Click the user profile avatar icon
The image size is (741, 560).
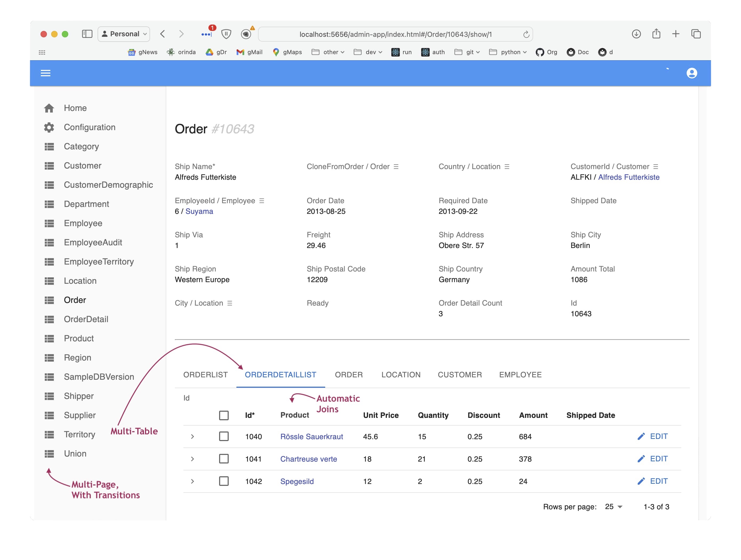coord(691,73)
